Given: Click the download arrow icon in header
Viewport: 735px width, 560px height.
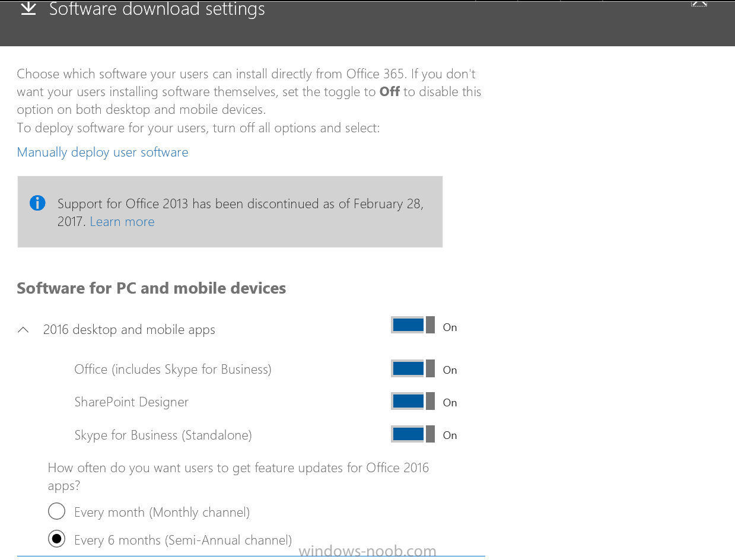Looking at the screenshot, I should [28, 8].
